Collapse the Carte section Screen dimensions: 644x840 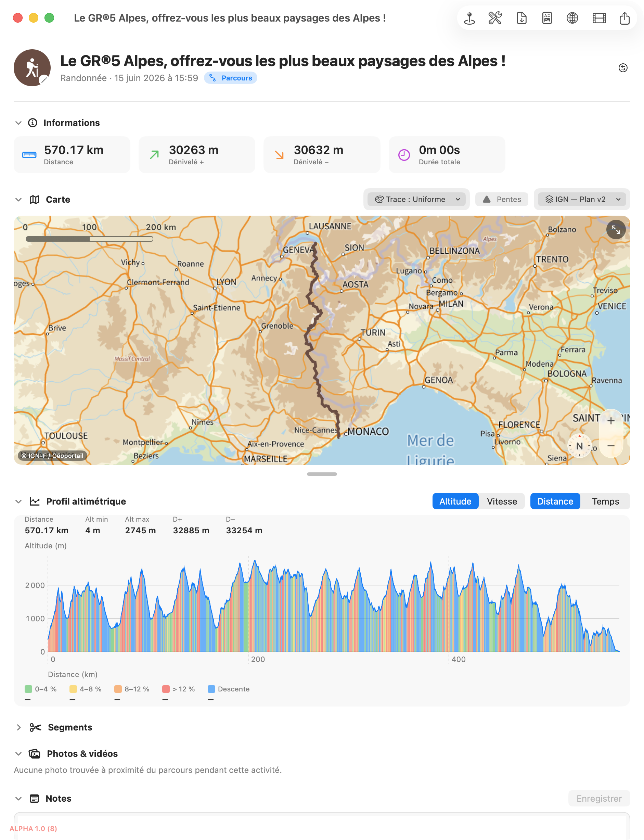(18, 200)
